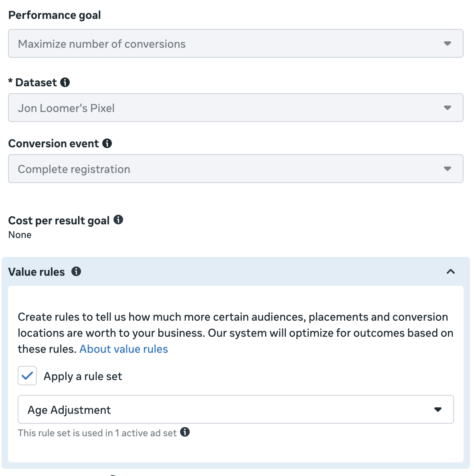474x476 pixels.
Task: Click the Value rules section heading
Action: pos(36,272)
